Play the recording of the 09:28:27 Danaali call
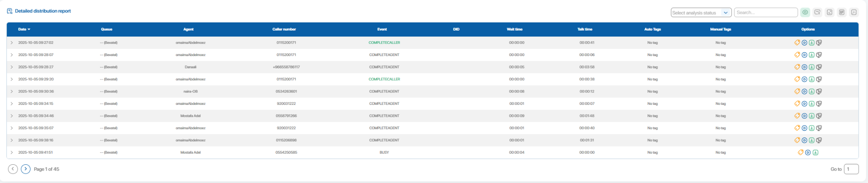868x183 pixels. click(804, 67)
